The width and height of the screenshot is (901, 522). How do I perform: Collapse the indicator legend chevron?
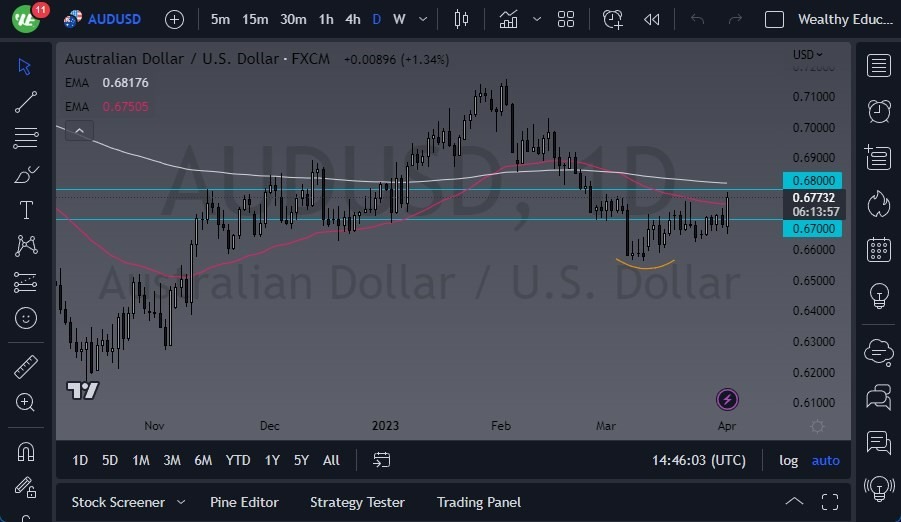coord(79,131)
